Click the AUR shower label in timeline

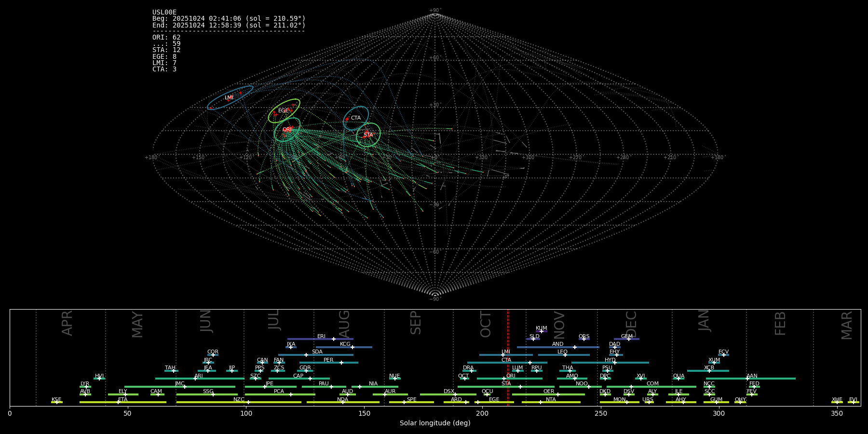click(x=390, y=392)
